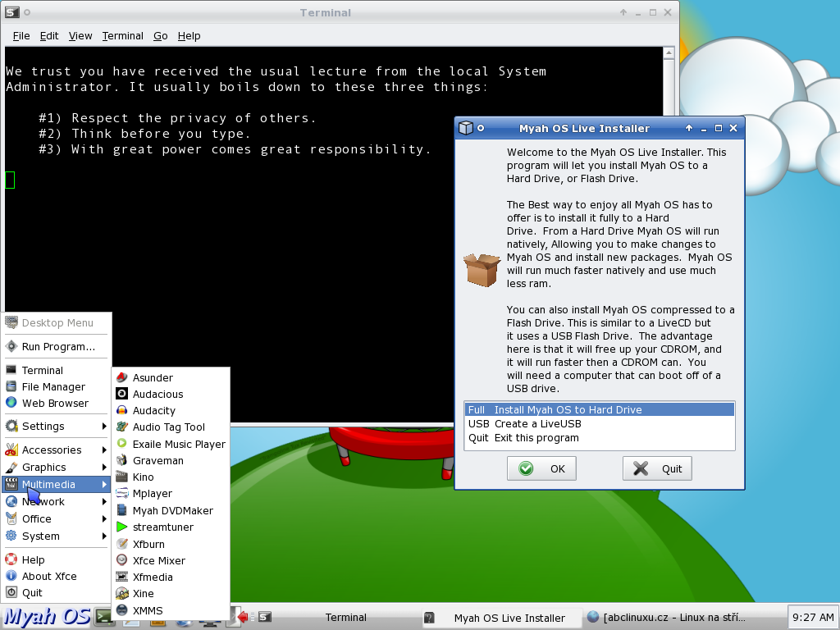The image size is (840, 630).
Task: Start Audacity audio editor
Action: point(171,411)
